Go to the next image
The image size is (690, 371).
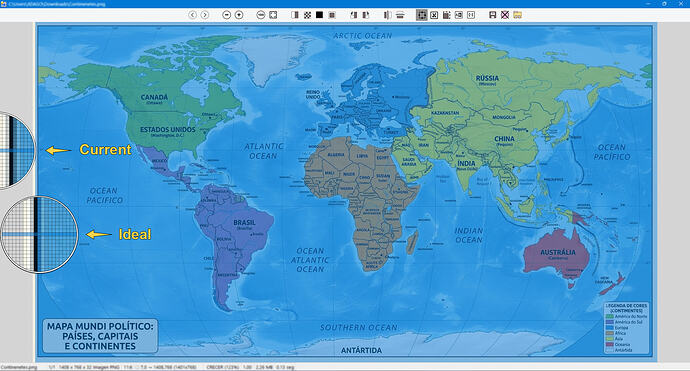click(205, 15)
